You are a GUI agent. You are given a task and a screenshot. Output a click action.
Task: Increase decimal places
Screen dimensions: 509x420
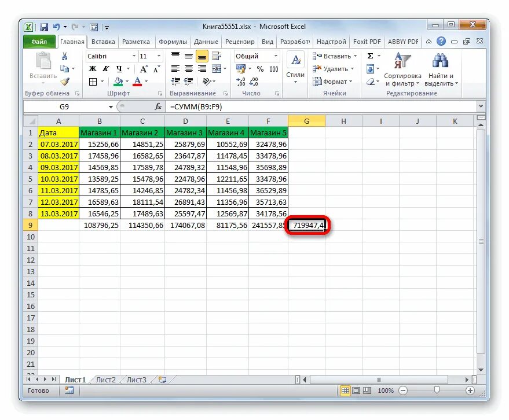[x=241, y=82]
